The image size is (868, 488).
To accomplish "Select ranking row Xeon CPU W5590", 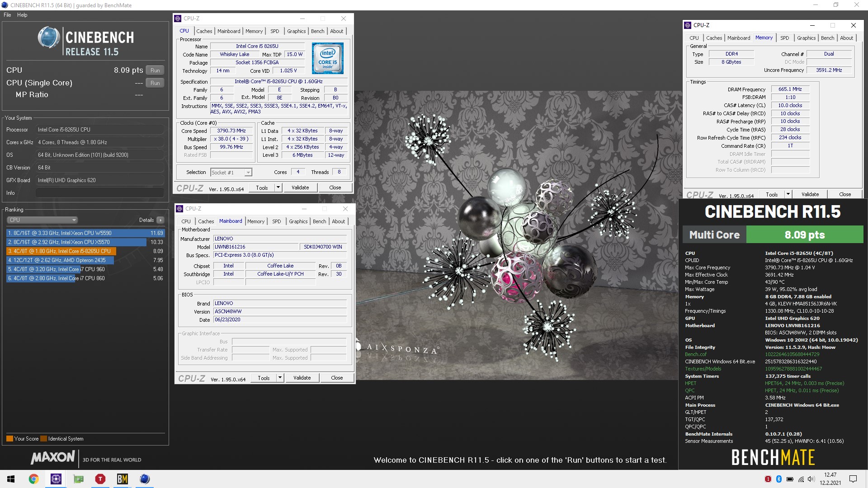I will pyautogui.click(x=85, y=233).
